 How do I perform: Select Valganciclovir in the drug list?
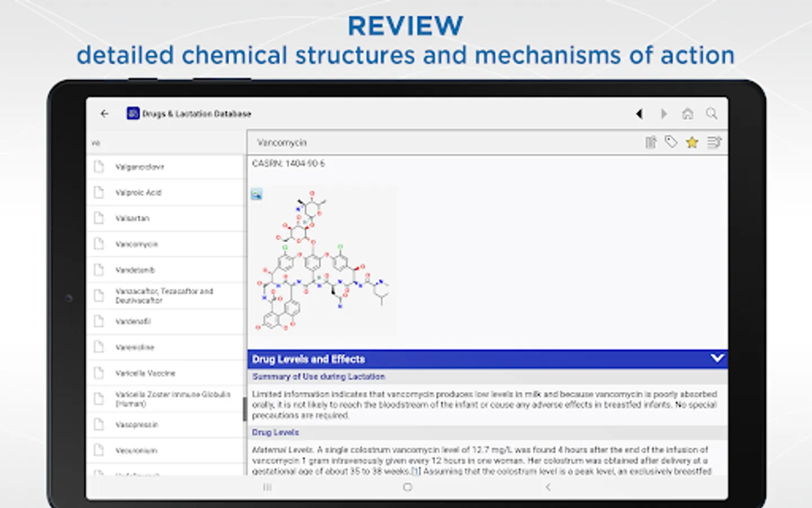(166, 167)
